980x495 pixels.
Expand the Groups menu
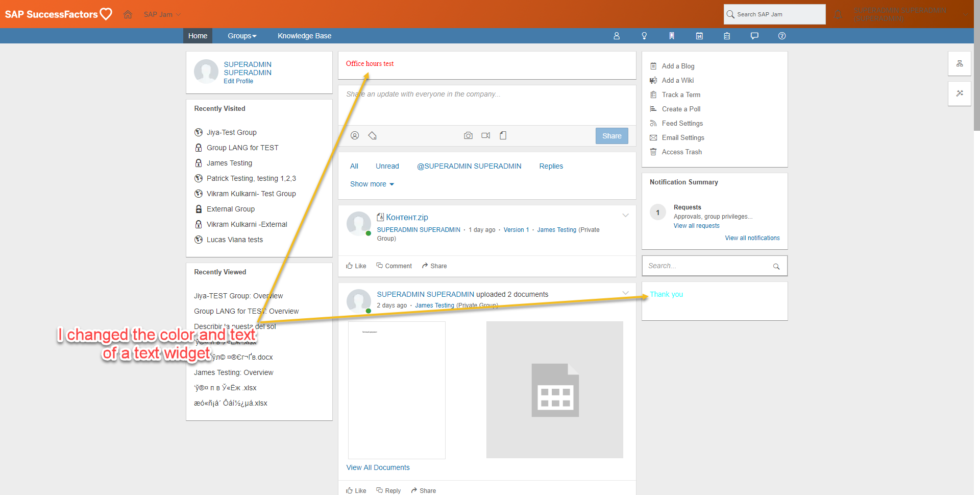coord(242,36)
